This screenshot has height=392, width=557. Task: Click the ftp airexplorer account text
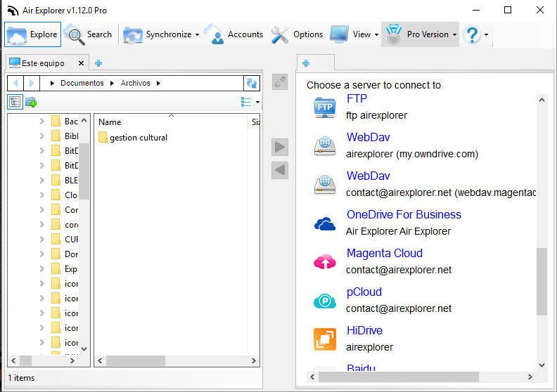coord(376,116)
